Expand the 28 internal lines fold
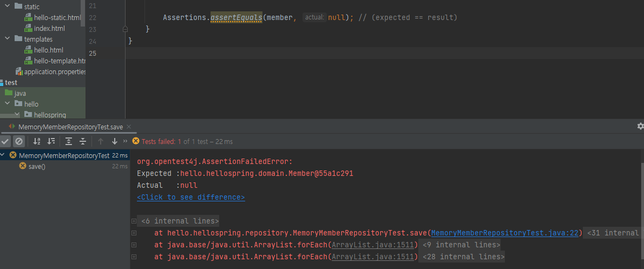The height and width of the screenshot is (269, 644). click(463, 257)
